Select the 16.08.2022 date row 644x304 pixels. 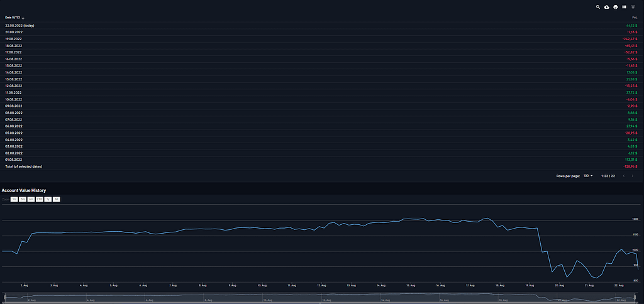point(321,58)
